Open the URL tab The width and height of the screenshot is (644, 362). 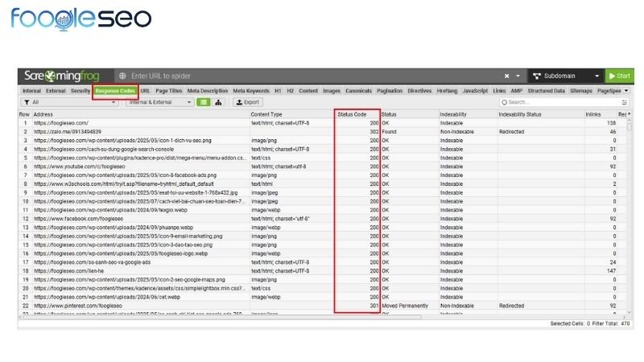145,91
